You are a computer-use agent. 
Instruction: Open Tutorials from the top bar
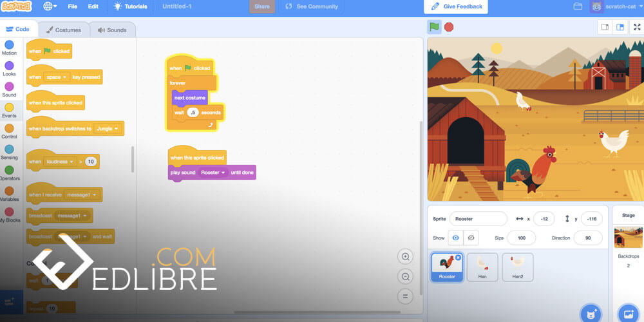point(130,6)
